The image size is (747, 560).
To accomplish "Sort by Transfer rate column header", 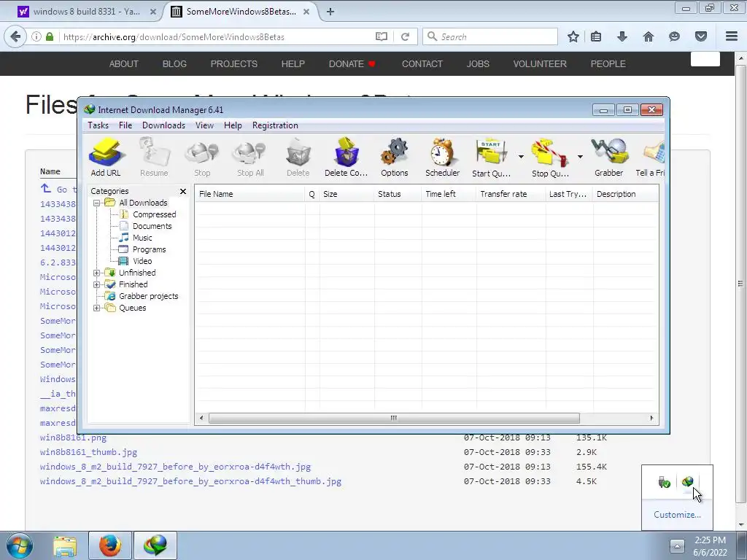I will coord(511,194).
